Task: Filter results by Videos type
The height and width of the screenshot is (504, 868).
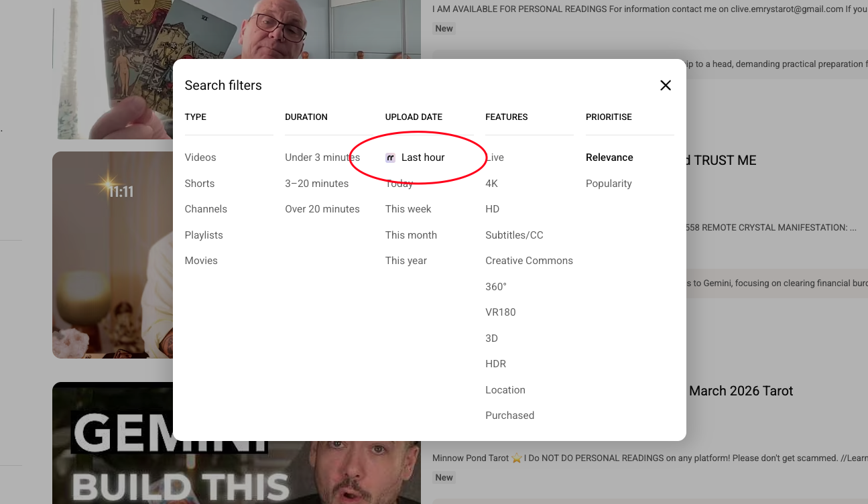Action: (x=200, y=157)
